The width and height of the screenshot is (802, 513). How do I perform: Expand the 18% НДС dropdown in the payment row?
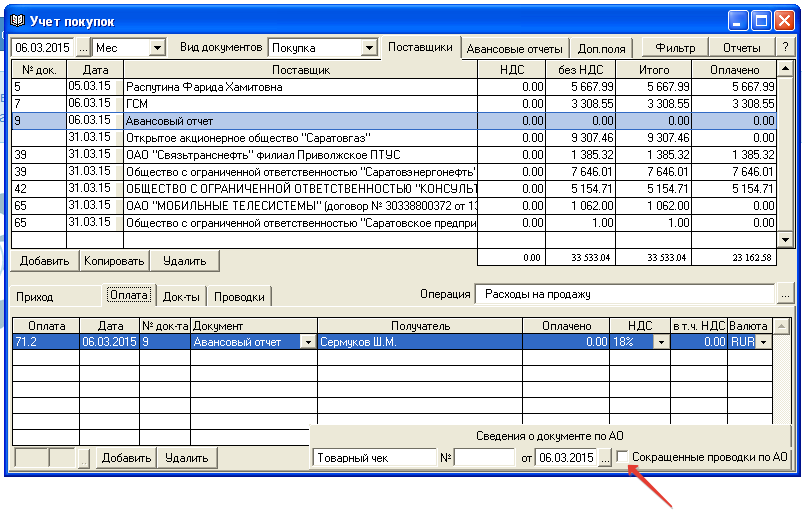(x=660, y=342)
